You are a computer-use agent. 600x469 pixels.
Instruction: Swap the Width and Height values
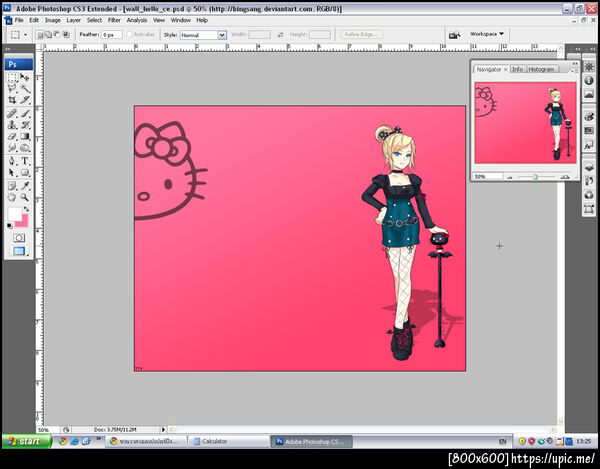click(x=280, y=35)
